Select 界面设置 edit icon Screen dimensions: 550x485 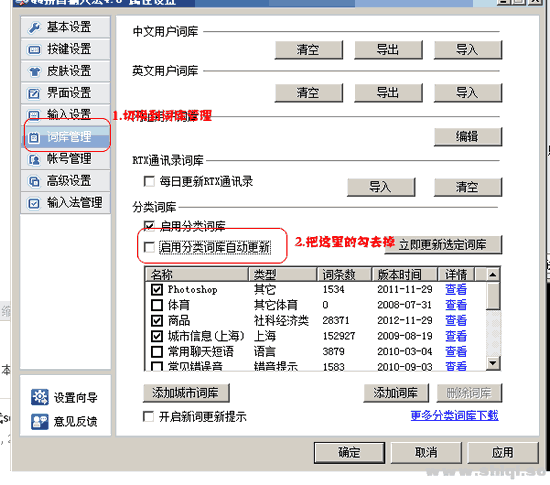coord(34,93)
